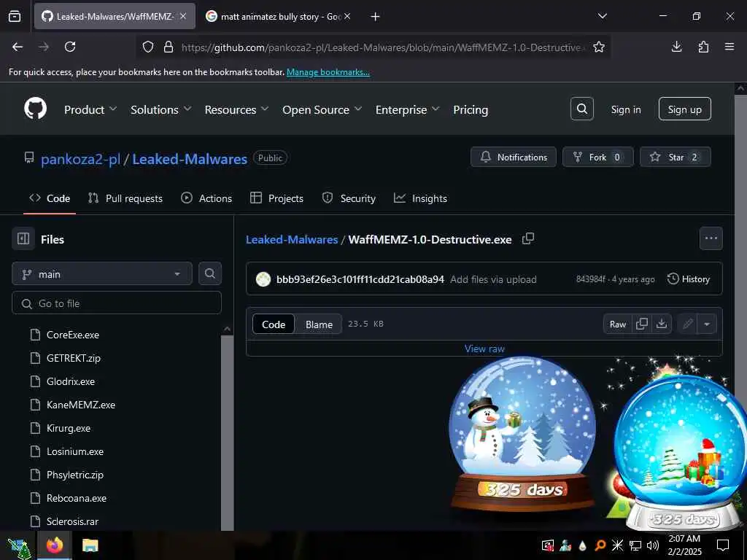Image resolution: width=747 pixels, height=560 pixels.
Task: Open the Firefox recent browsing view icon
Action: [15, 16]
